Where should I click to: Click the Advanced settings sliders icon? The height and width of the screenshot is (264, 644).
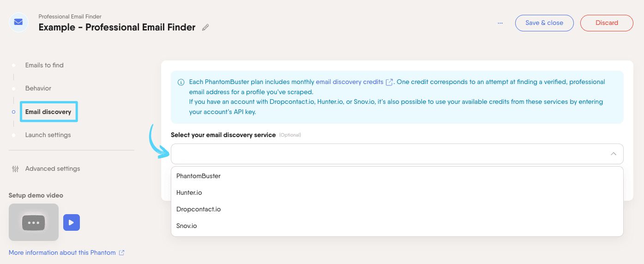click(x=15, y=169)
